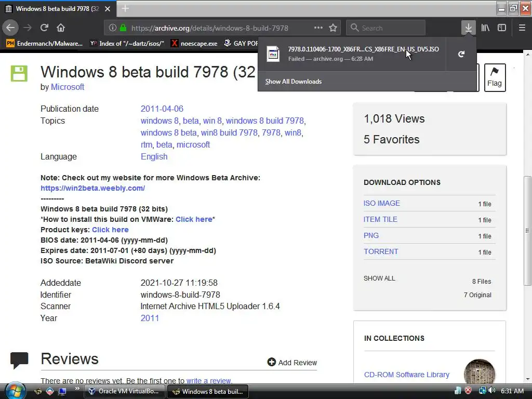Open a new tab with plus
Image resolution: width=532 pixels, height=399 pixels.
coord(125,8)
